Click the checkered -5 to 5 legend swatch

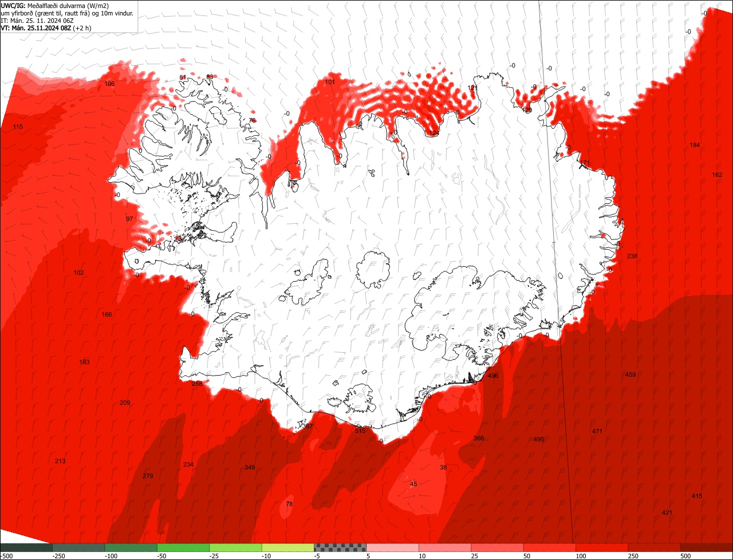click(340, 547)
